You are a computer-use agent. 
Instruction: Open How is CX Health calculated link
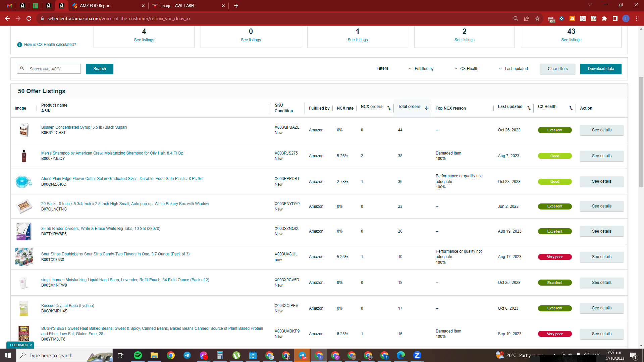pyautogui.click(x=50, y=45)
